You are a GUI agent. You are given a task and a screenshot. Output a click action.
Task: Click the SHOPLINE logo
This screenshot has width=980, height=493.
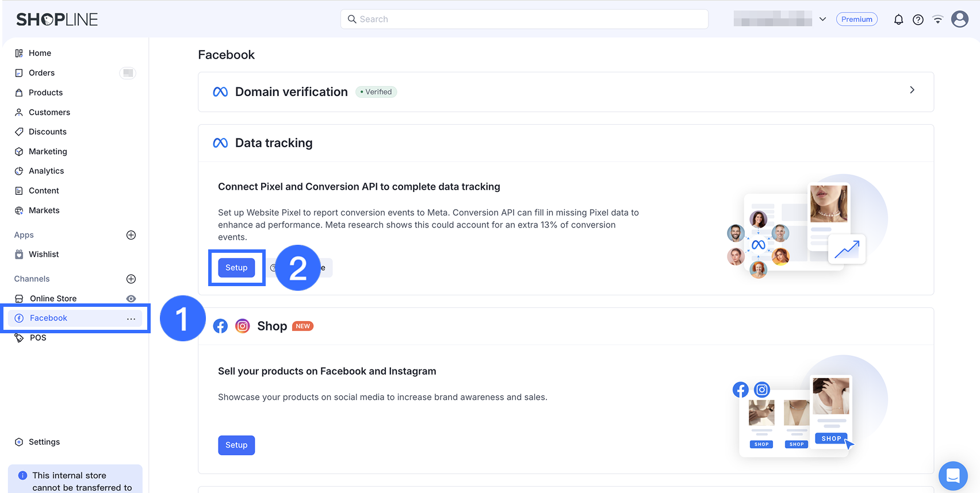click(x=57, y=20)
